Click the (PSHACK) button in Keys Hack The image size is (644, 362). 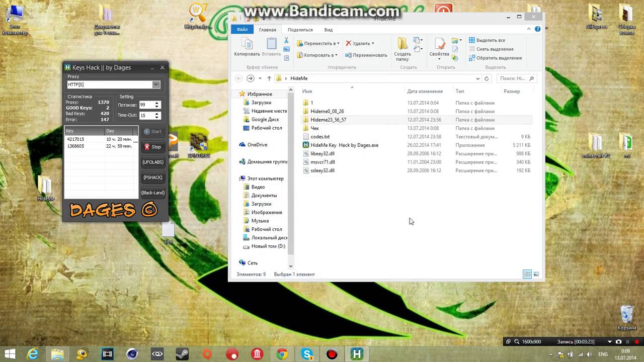[x=152, y=177]
